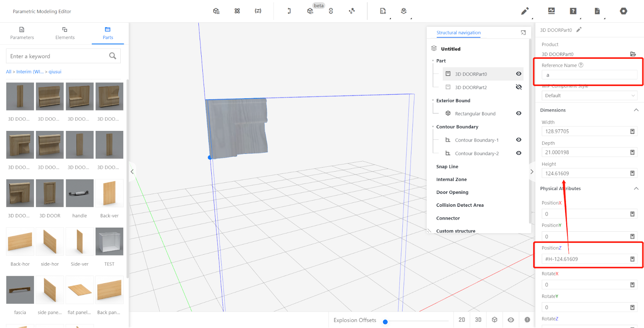Image resolution: width=644 pixels, height=328 pixels.
Task: Hide 3D DOORPart0 using eye icon
Action: coord(519,74)
